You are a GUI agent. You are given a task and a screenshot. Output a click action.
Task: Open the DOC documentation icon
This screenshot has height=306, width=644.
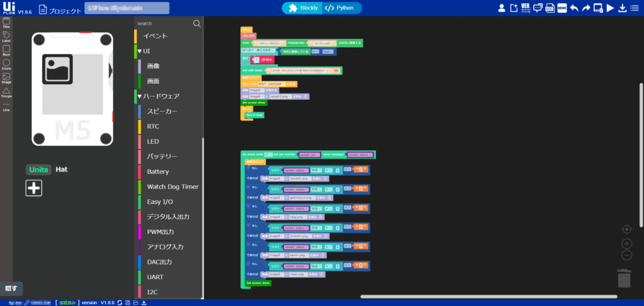[550, 8]
